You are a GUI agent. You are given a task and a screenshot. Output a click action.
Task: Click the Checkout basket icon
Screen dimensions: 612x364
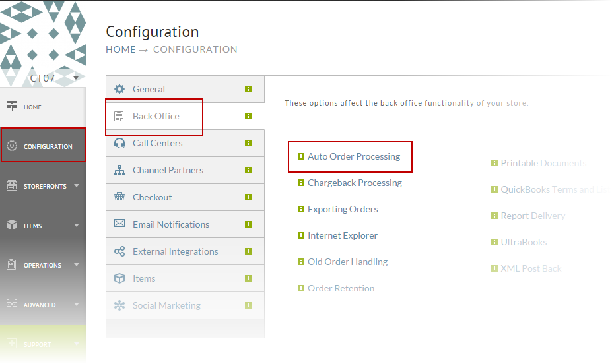[119, 197]
